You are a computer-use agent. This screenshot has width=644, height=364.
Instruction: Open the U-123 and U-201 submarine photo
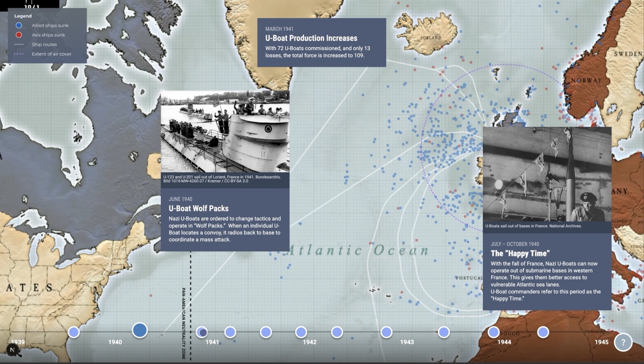pyautogui.click(x=225, y=132)
